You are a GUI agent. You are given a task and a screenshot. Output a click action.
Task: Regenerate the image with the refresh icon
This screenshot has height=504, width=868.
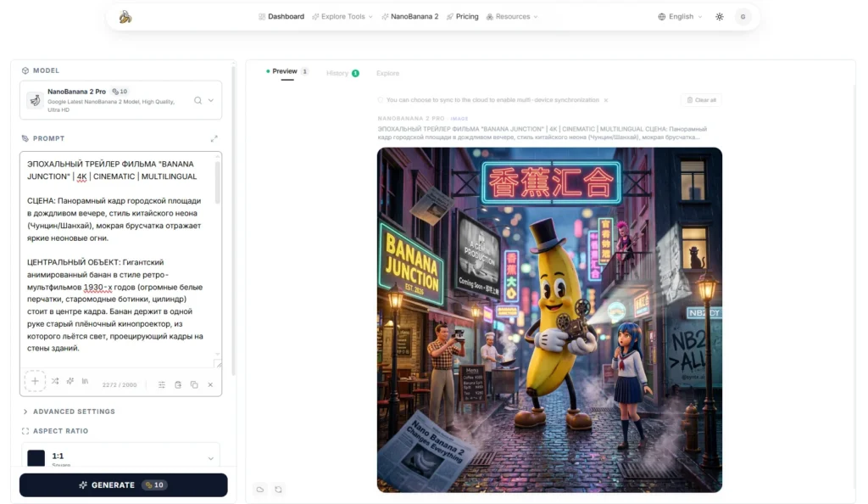click(279, 490)
